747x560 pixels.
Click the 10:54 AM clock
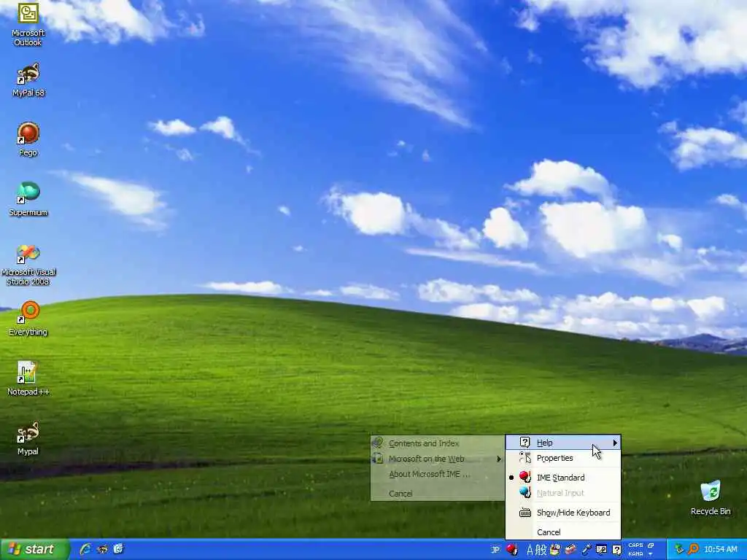[720, 550]
